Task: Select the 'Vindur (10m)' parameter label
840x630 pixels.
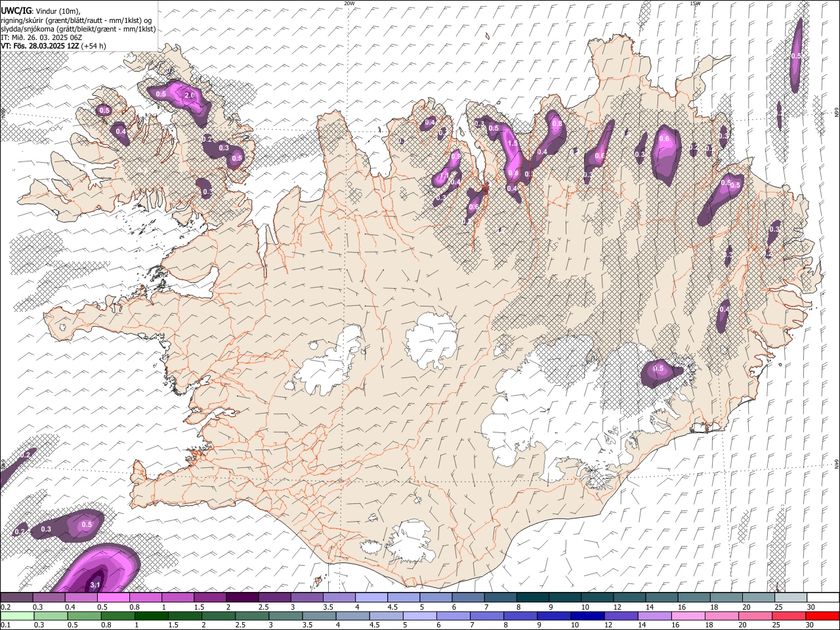Action: [57, 11]
